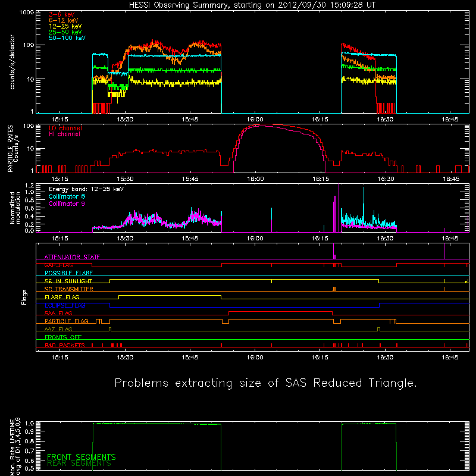
Task: Select the orange 6-12 keV legend label
Action: click(x=63, y=20)
